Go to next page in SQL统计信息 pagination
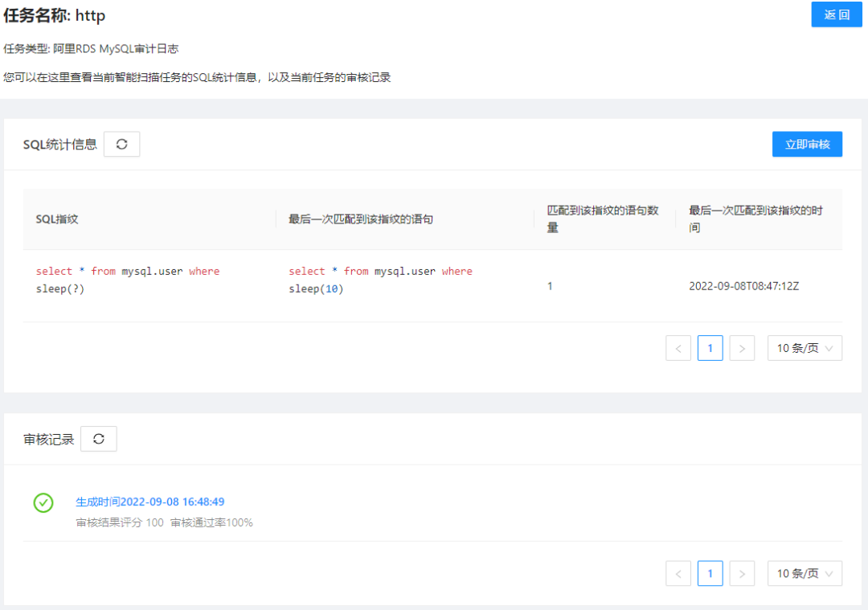This screenshot has width=868, height=610. pos(743,348)
